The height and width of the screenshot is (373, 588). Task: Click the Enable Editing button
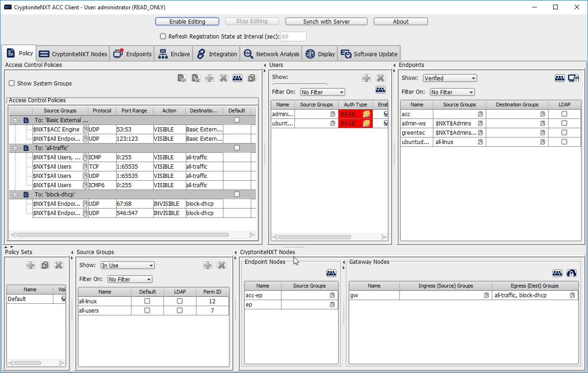(187, 21)
